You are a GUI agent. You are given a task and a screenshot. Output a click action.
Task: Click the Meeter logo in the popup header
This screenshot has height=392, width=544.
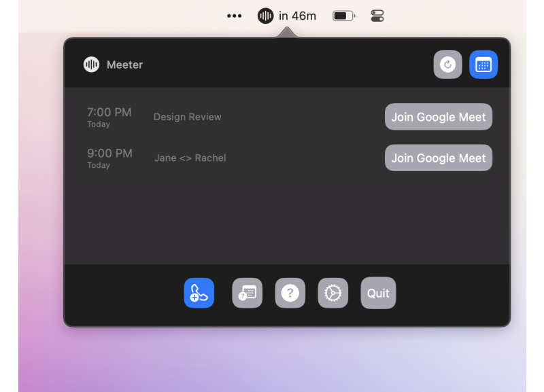coord(91,65)
